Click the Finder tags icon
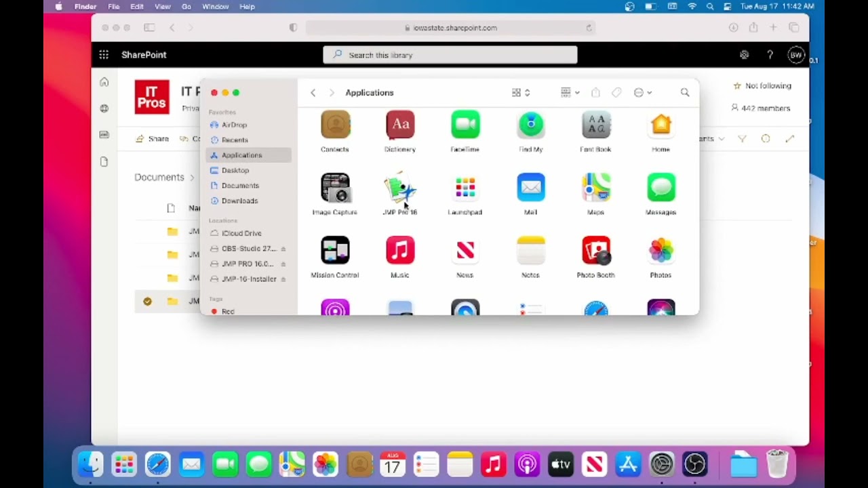Viewport: 868px width, 488px height. click(x=616, y=93)
